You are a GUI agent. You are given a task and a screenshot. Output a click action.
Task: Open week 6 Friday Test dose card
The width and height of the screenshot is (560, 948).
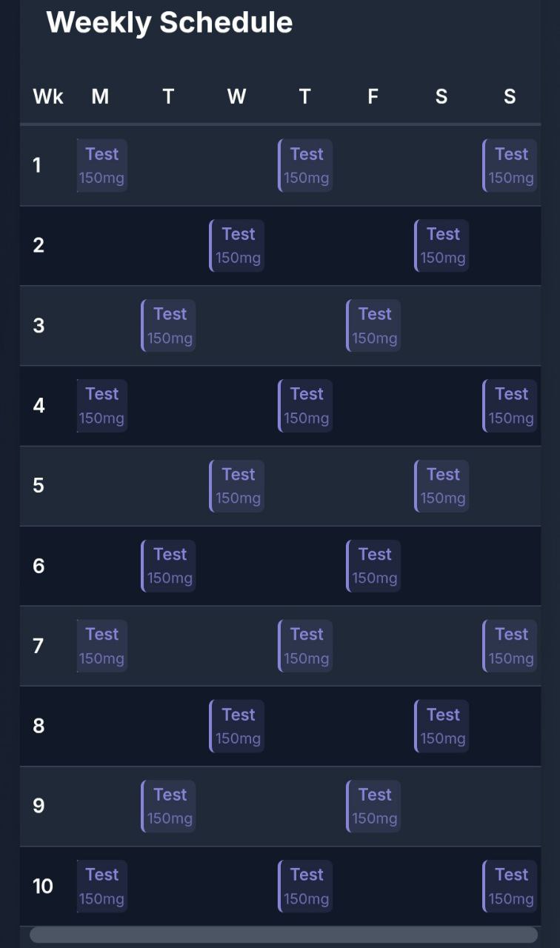(374, 565)
